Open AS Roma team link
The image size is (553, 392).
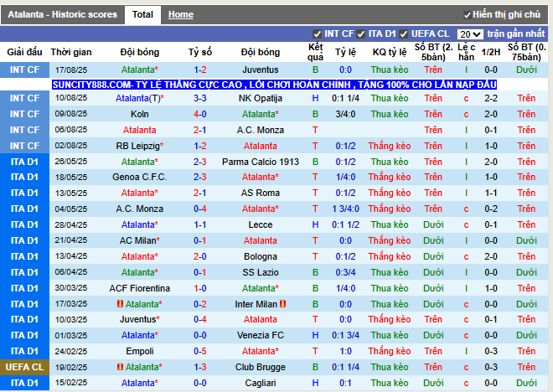(261, 193)
